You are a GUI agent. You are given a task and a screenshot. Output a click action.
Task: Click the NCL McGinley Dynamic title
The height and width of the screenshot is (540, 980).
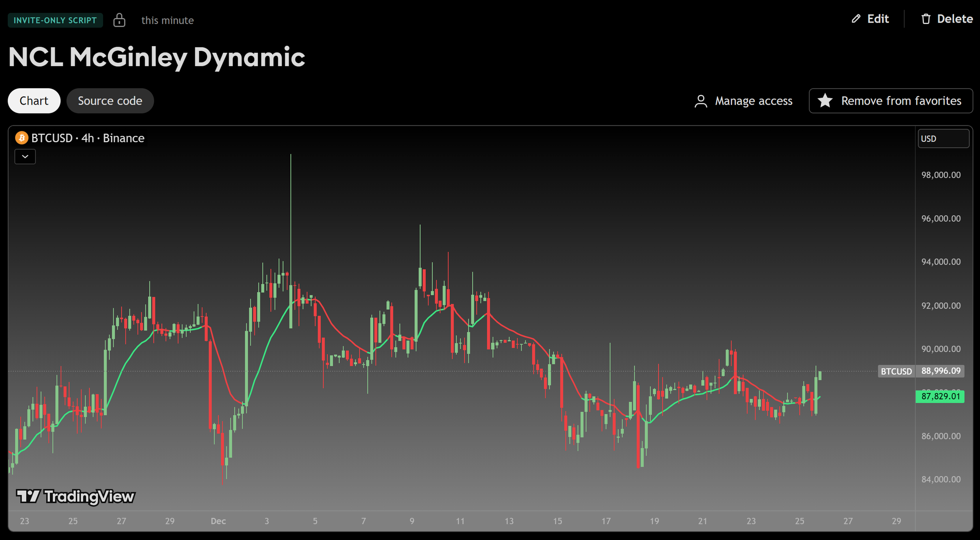[156, 57]
